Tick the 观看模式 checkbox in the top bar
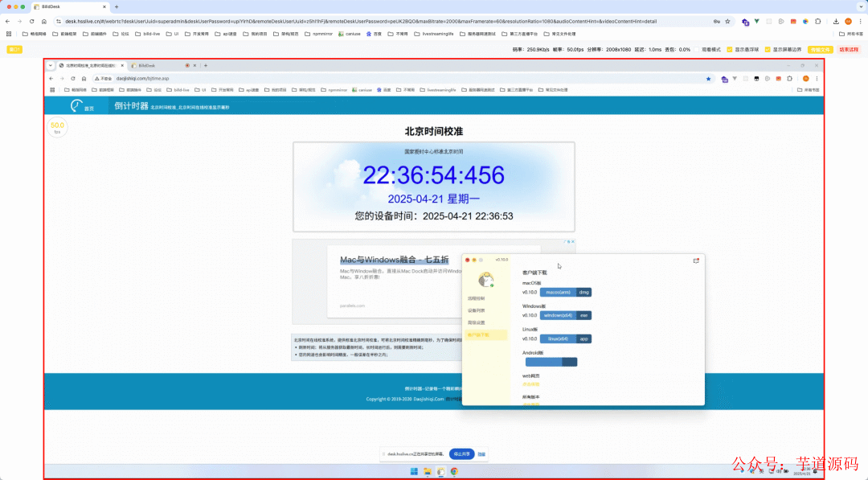The height and width of the screenshot is (480, 868). (697, 50)
